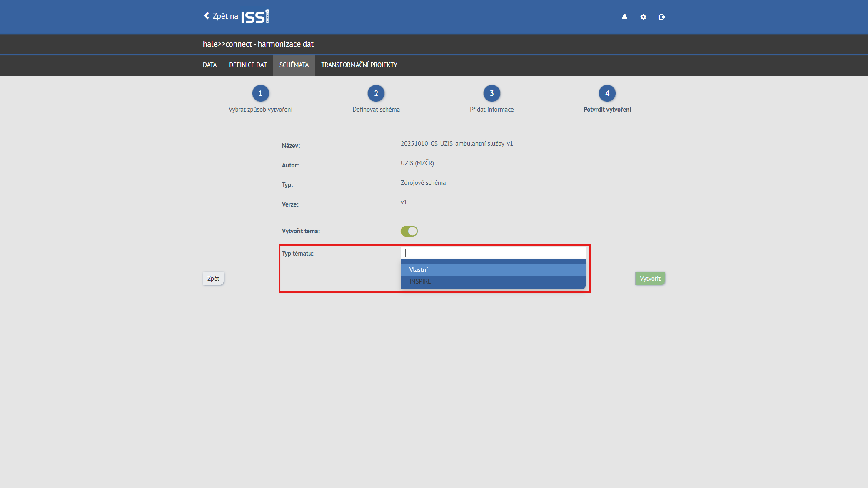Image resolution: width=868 pixels, height=488 pixels.
Task: Switch to the DATA tab
Action: click(x=210, y=65)
